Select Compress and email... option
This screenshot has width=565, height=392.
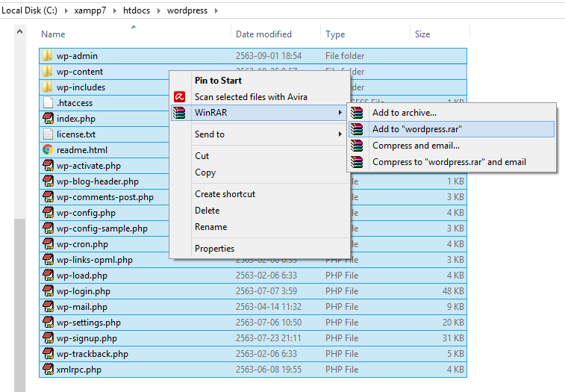pyautogui.click(x=452, y=146)
